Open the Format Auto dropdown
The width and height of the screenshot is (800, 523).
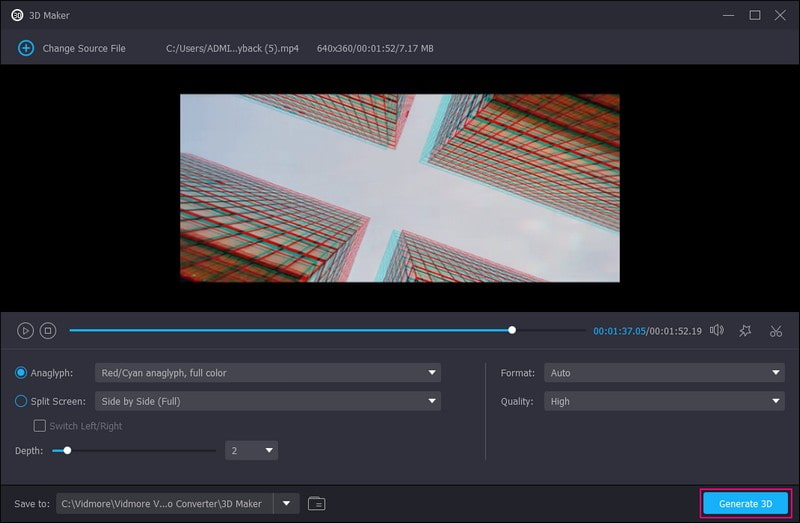pos(664,373)
